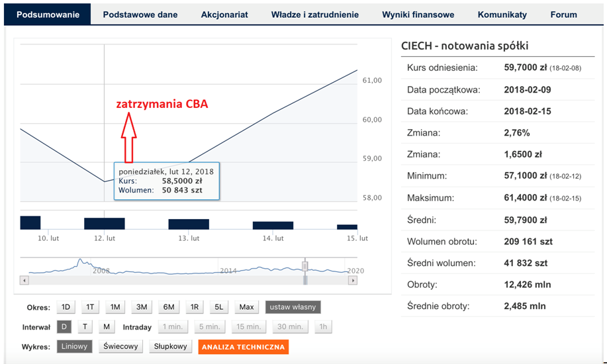Choose 30 min. intraday interval
The width and height of the screenshot is (607, 364).
pyautogui.click(x=291, y=327)
